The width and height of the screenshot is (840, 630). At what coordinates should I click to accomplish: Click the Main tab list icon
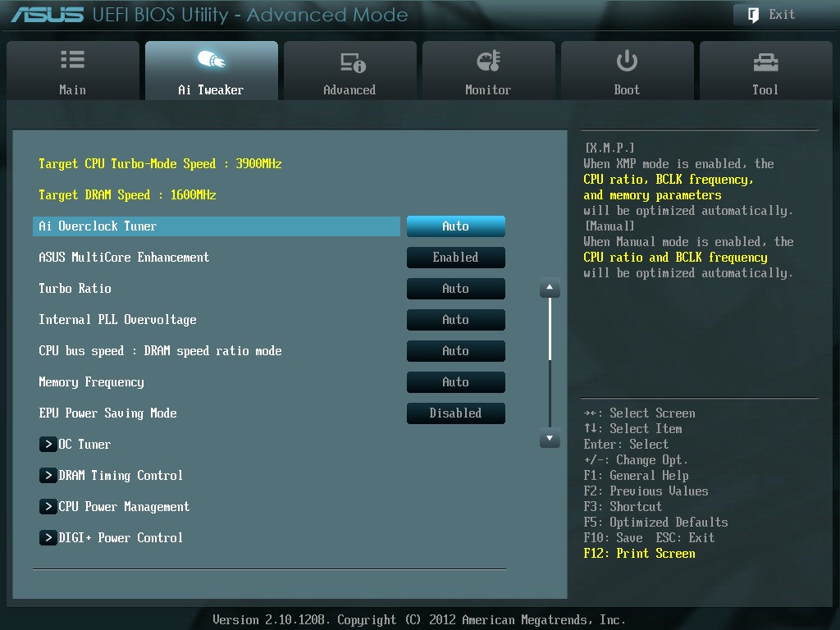tap(72, 60)
